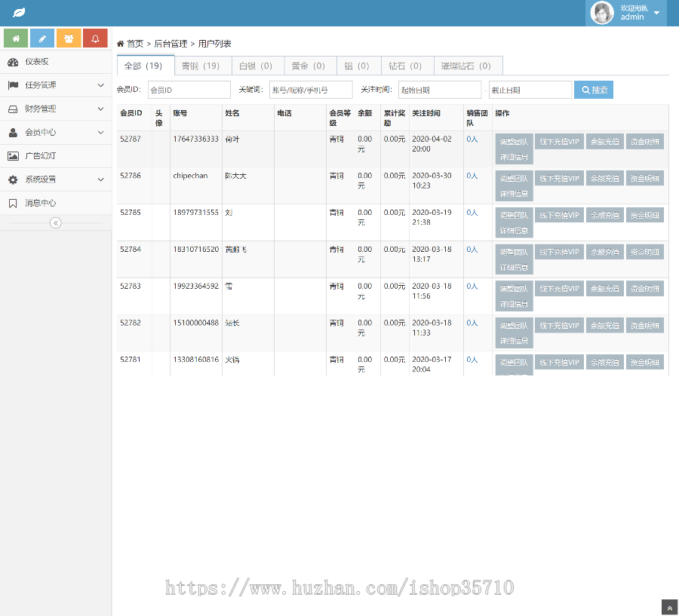The width and height of the screenshot is (679, 616).
Task: Click 线下充值VIP for member 52787
Action: [560, 142]
